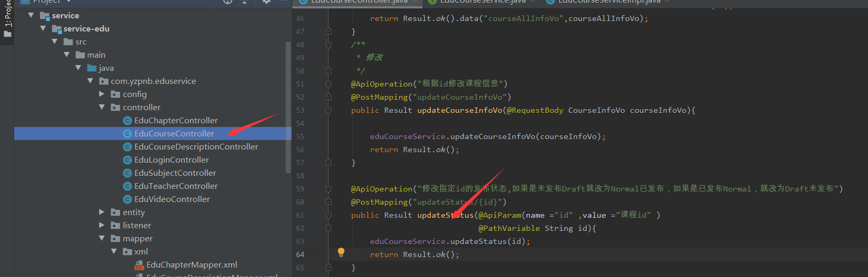This screenshot has width=868, height=277.
Task: Click the java source folder icon
Action: tap(92, 68)
